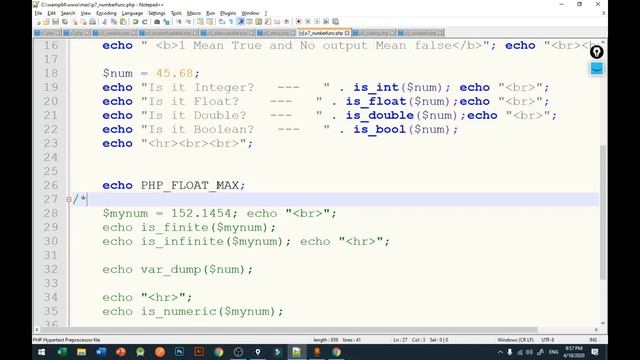Close the p7_numberfunc.php tab
Screen dimensions: 640x360
[347, 33]
